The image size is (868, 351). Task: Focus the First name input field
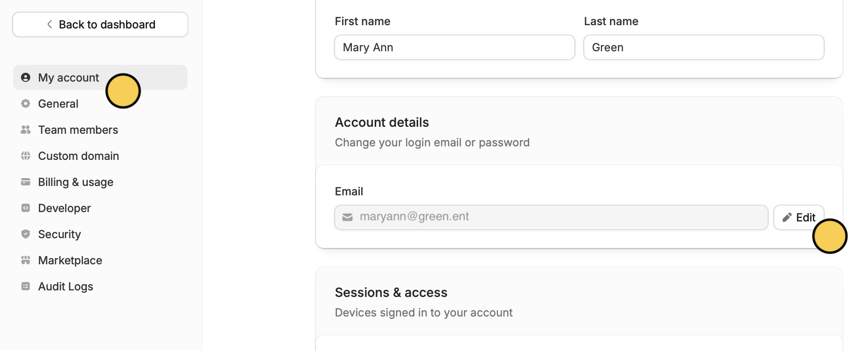455,47
